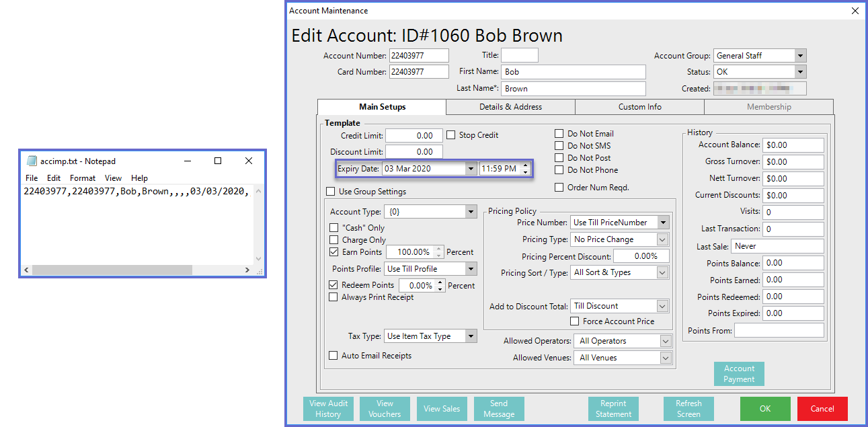Click the Notepad icon in accimp.txt title bar
868x427 pixels.
point(31,161)
